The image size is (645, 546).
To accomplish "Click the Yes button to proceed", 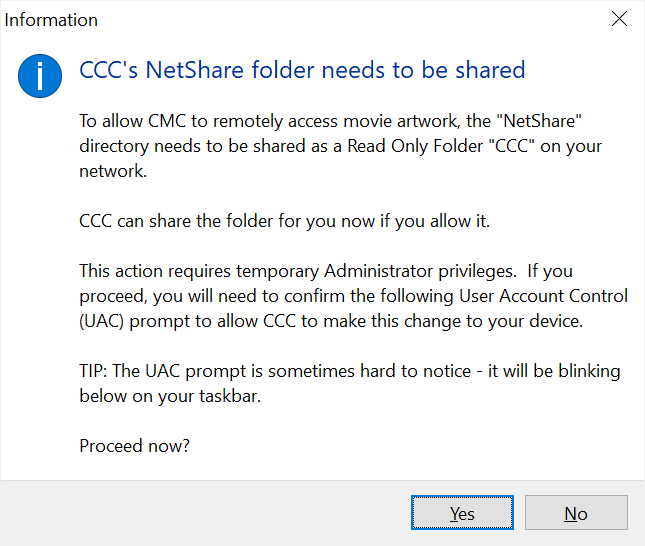I will (x=462, y=513).
